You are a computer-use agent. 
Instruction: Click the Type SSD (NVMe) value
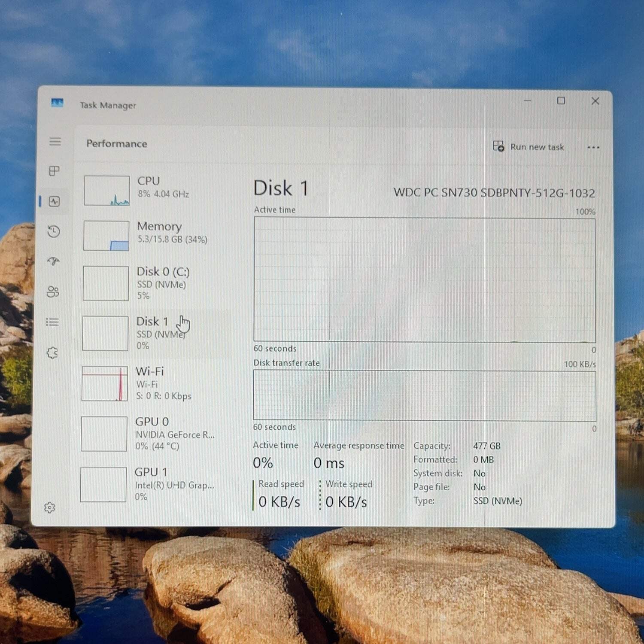point(498,501)
